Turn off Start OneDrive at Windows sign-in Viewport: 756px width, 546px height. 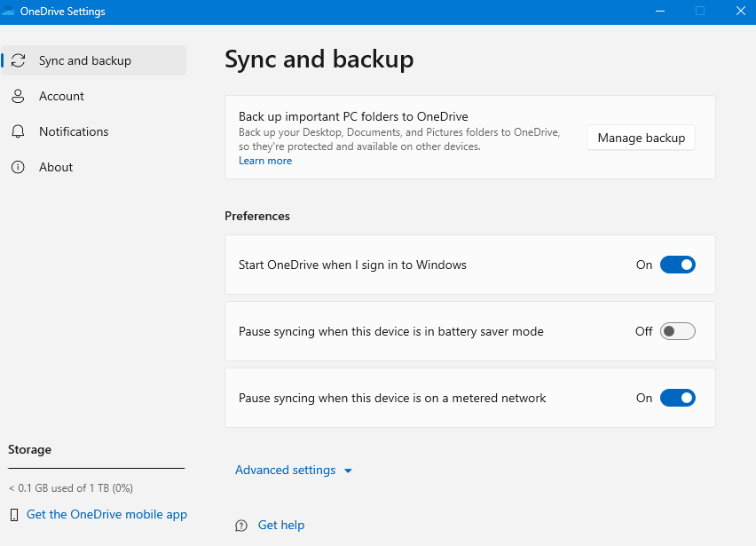coord(677,265)
